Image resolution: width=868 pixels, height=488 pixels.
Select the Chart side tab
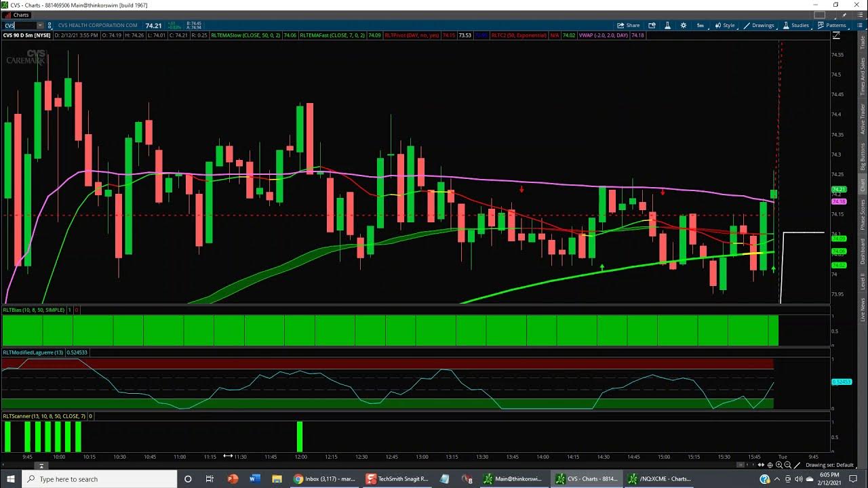pyautogui.click(x=863, y=185)
